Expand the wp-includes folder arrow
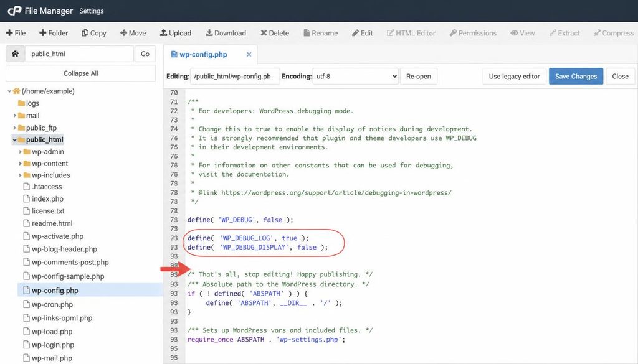Screen dimensions: 638x364 (x=21, y=175)
